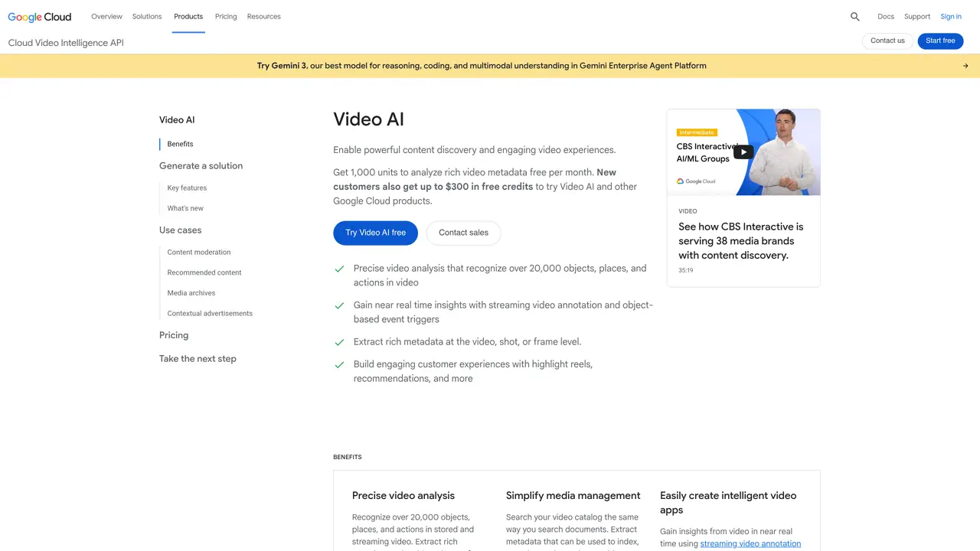Click the Intermediate badge on video

pyautogui.click(x=697, y=132)
